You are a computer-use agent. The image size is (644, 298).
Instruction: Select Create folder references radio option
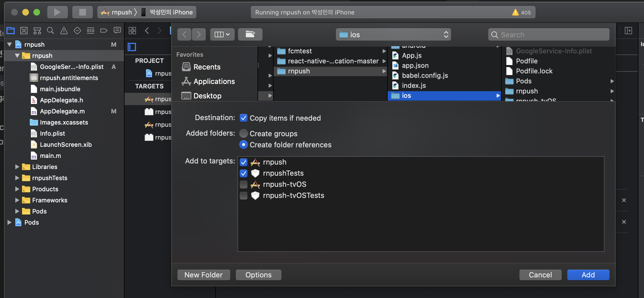(244, 145)
